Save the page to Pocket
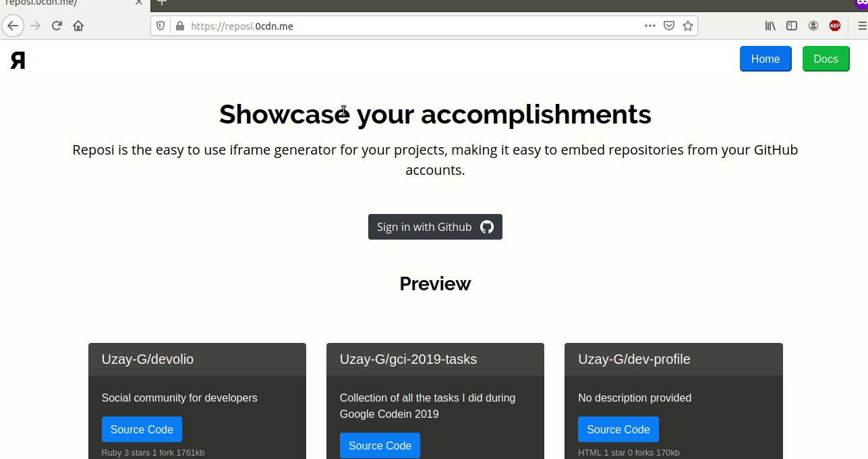The image size is (868, 459). coord(669,26)
